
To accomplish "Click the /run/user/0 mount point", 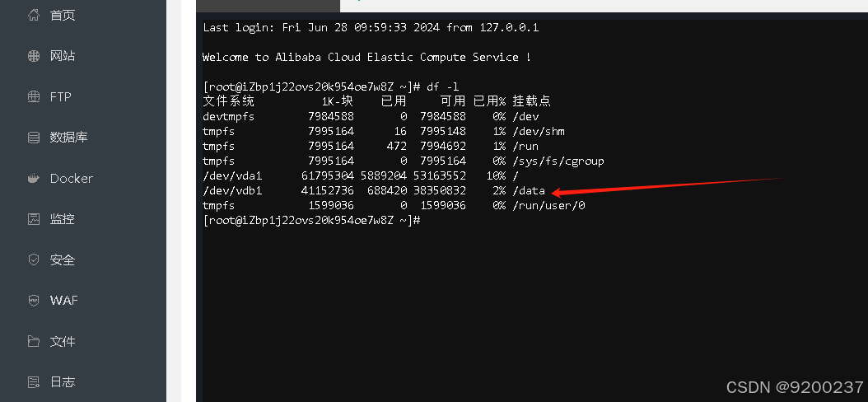I will (x=549, y=205).
